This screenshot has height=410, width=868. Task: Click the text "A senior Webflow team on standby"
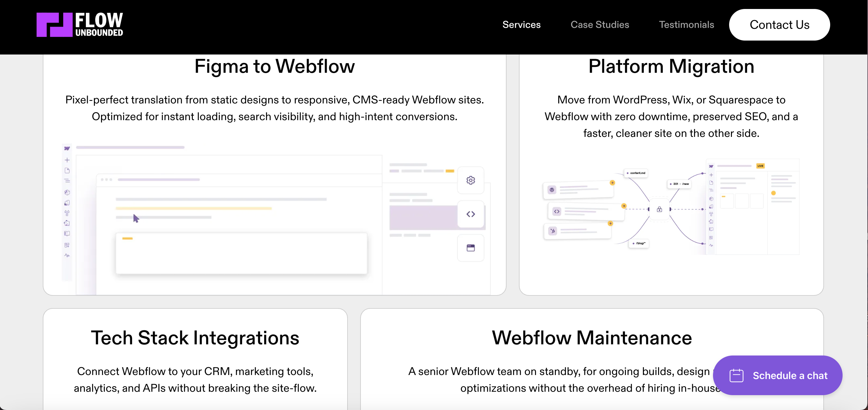(x=494, y=371)
